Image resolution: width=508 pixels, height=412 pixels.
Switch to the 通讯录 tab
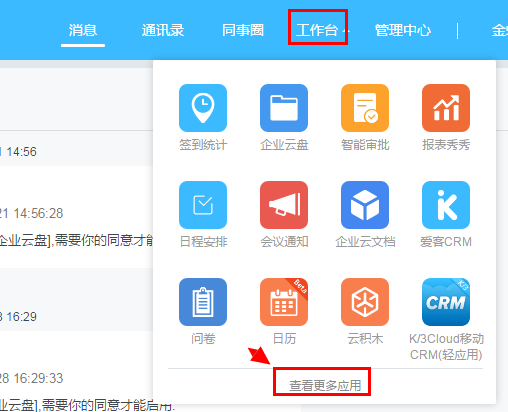click(163, 30)
